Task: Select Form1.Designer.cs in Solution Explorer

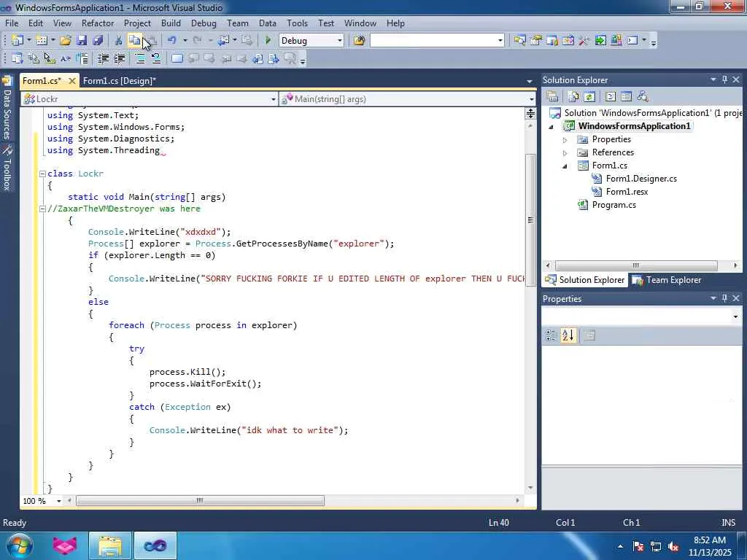Action: click(641, 179)
